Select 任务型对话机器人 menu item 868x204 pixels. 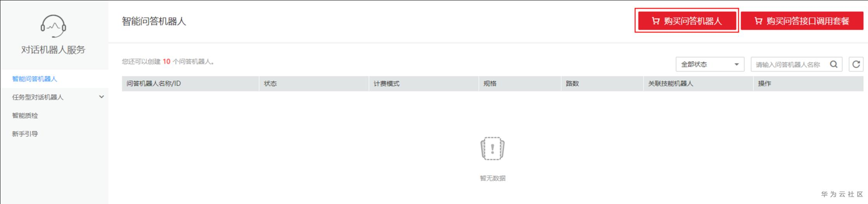click(38, 97)
